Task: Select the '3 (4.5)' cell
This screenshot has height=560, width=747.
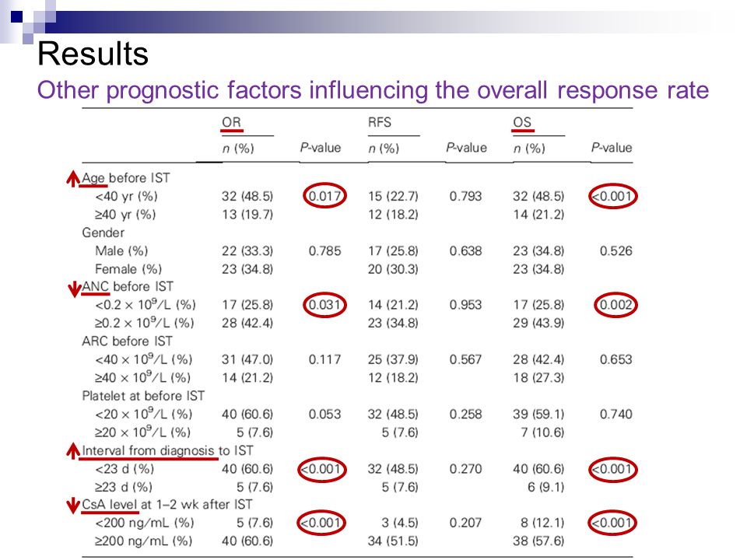Action: pos(400,523)
